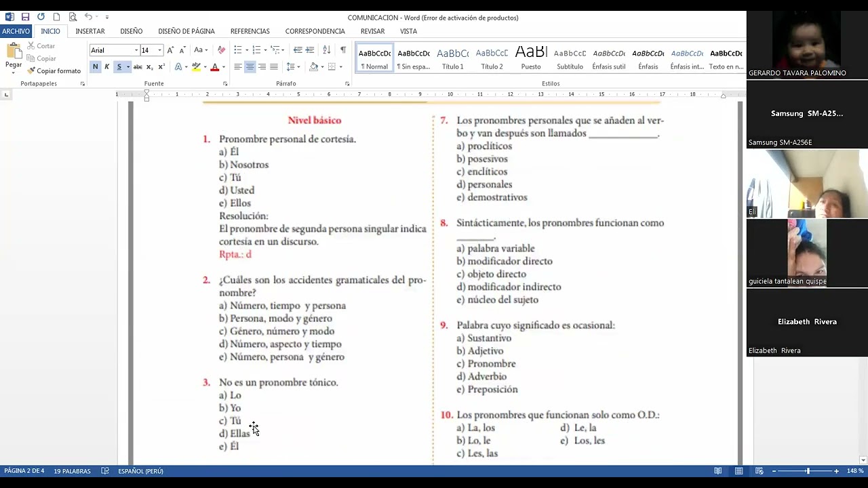The height and width of the screenshot is (488, 868).
Task: Toggle bold (N) formatting
Action: [95, 66]
